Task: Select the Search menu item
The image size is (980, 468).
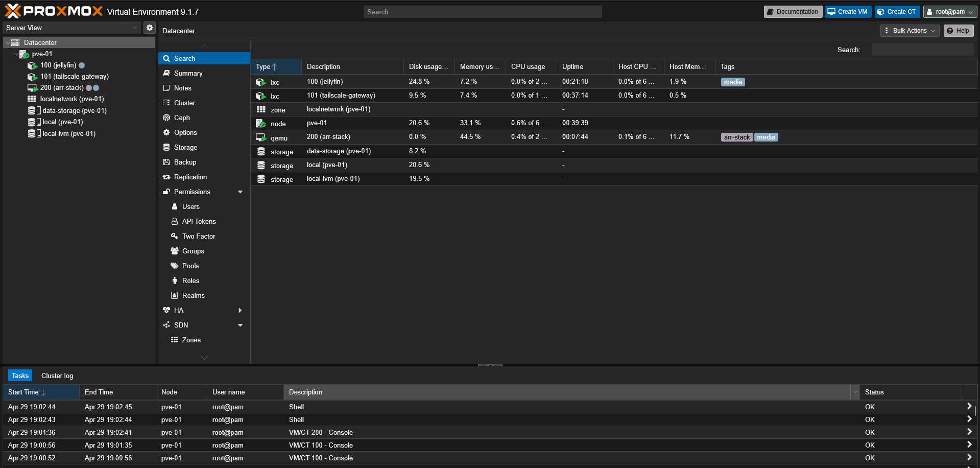Action: pyautogui.click(x=204, y=58)
